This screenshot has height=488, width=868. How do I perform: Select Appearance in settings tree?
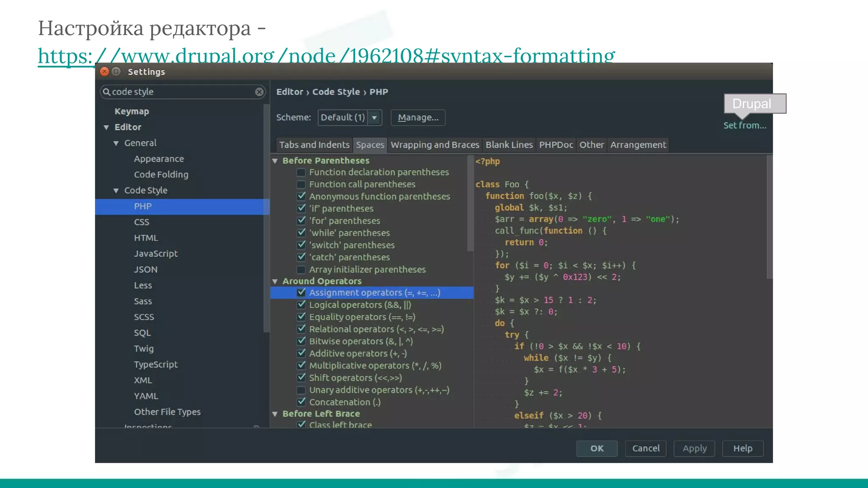point(159,159)
